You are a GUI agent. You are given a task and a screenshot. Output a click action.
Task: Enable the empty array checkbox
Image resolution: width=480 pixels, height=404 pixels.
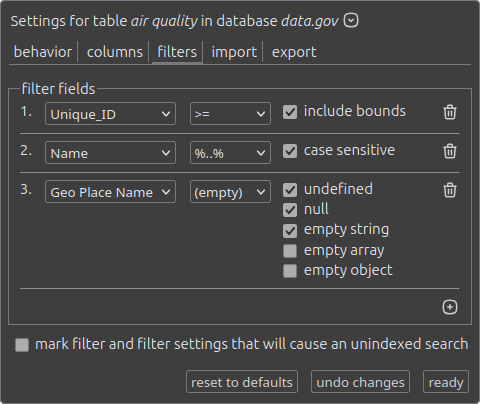click(290, 251)
